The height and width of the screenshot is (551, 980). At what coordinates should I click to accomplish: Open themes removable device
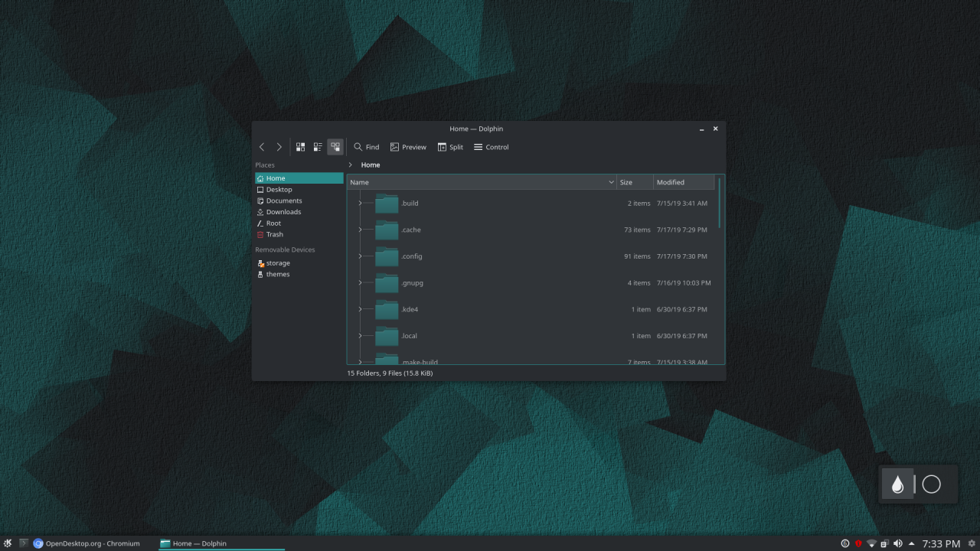[299, 274]
